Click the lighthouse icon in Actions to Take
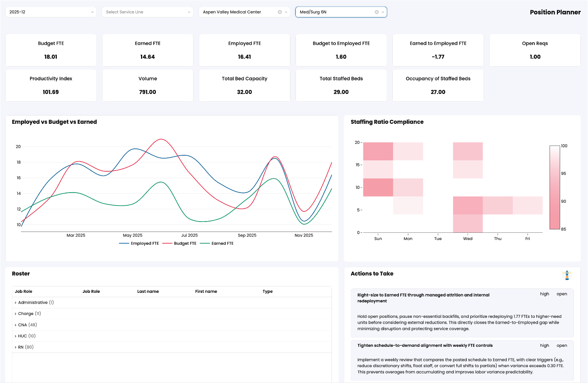Image resolution: width=588 pixels, height=383 pixels. tap(567, 275)
